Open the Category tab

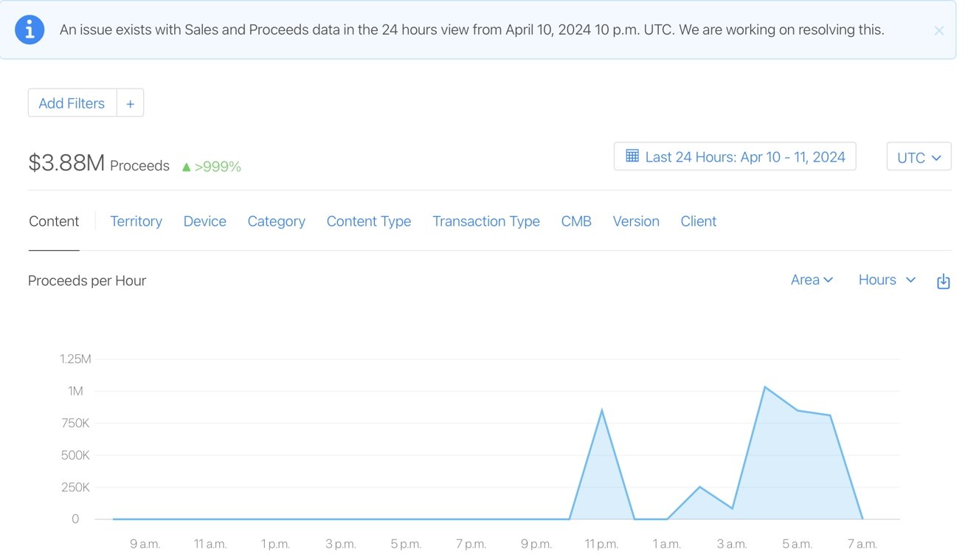(276, 221)
